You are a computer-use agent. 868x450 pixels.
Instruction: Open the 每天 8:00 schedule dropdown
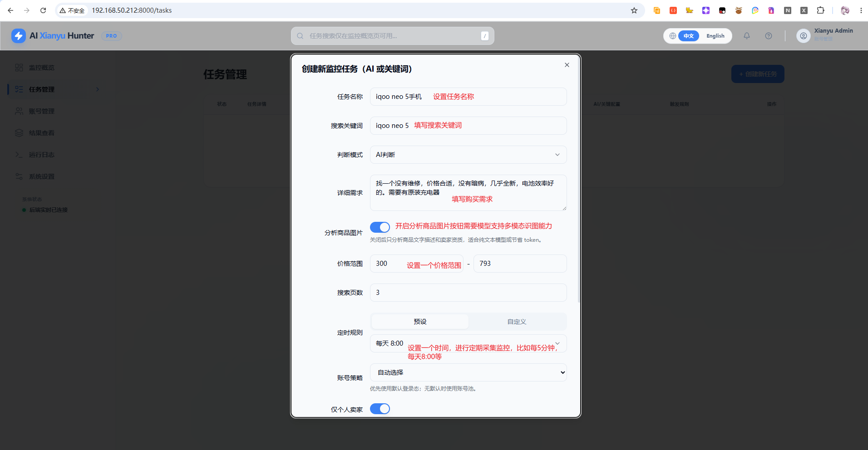[469, 343]
